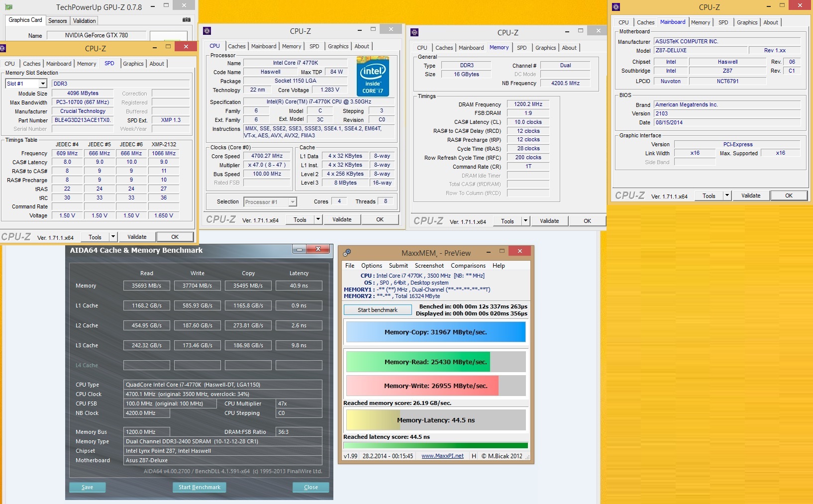Open the Validation tab in GPU-Z

84,21
